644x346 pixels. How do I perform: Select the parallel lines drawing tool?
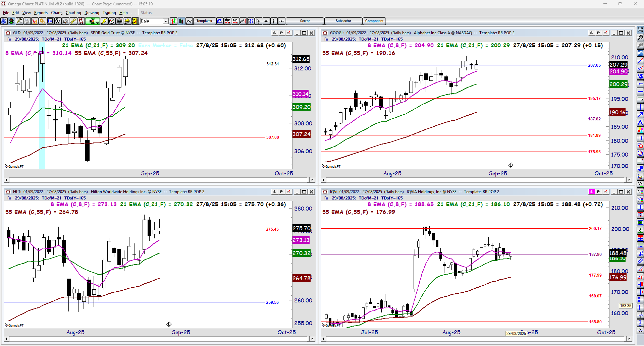[640, 68]
